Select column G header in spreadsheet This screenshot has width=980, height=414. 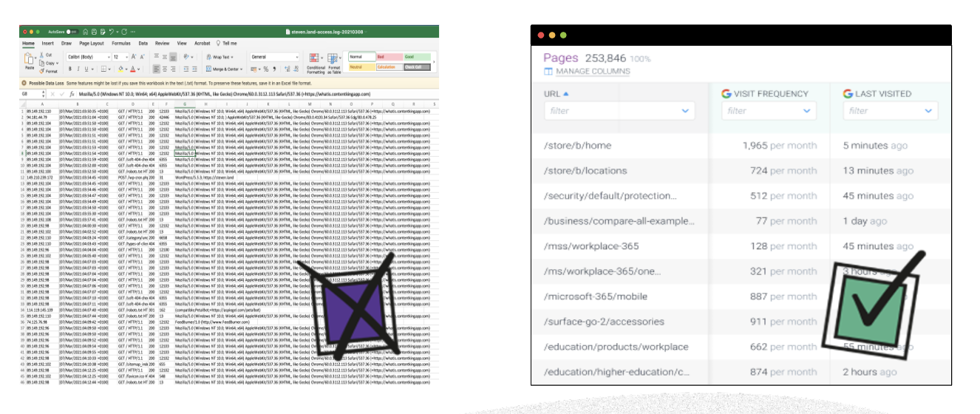(x=184, y=104)
